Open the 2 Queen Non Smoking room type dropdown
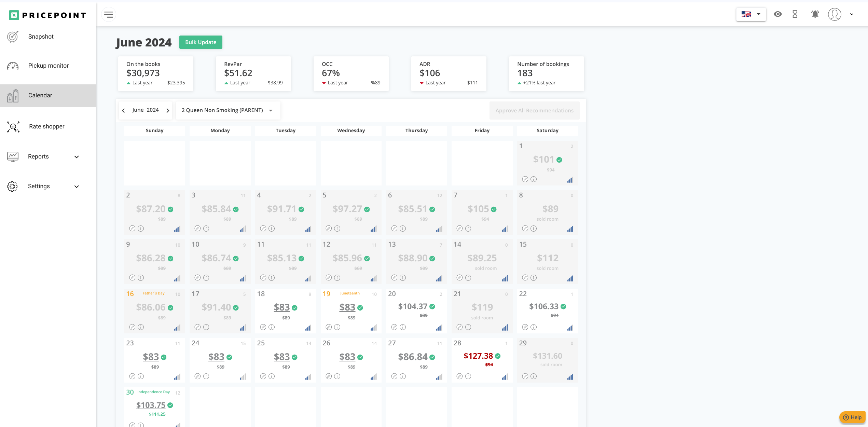 [228, 110]
